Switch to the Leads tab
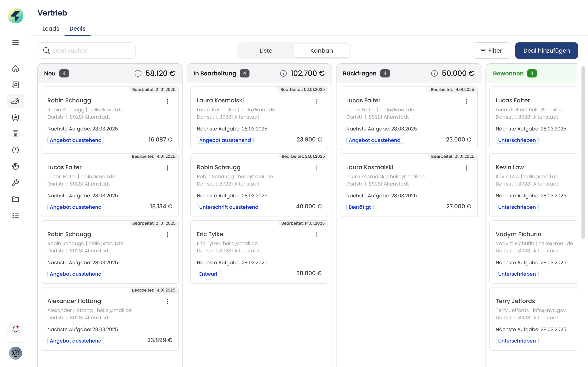The width and height of the screenshot is (588, 367). pyautogui.click(x=51, y=29)
